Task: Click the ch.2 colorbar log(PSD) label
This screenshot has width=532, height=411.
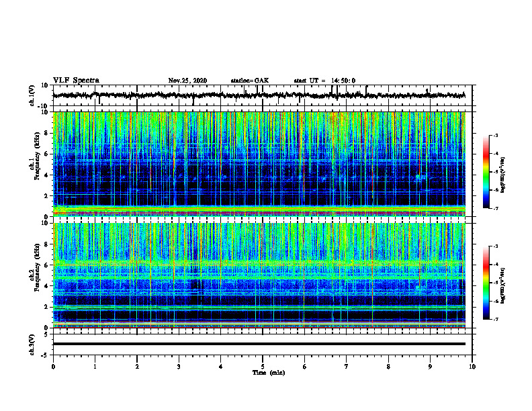Action: click(503, 285)
